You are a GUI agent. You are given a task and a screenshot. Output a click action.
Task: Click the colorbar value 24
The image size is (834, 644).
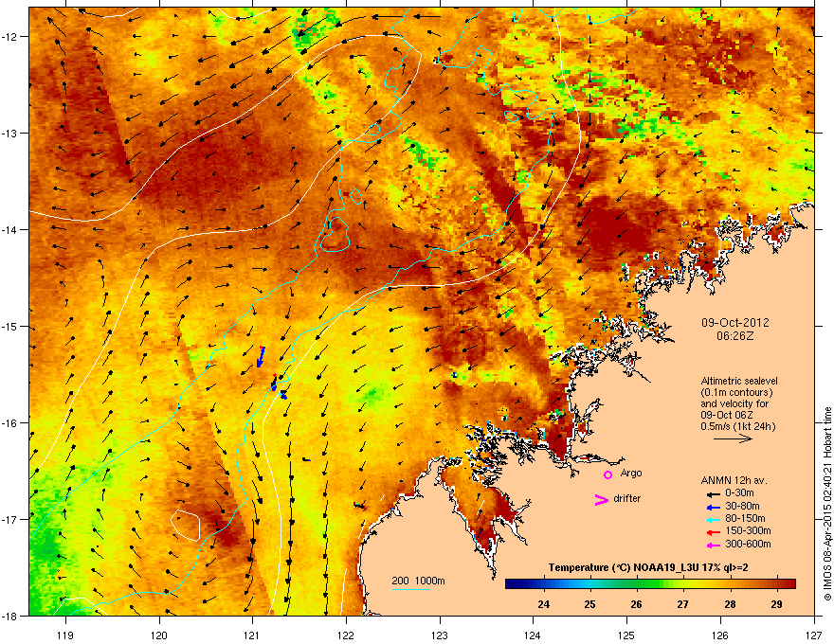pos(544,604)
